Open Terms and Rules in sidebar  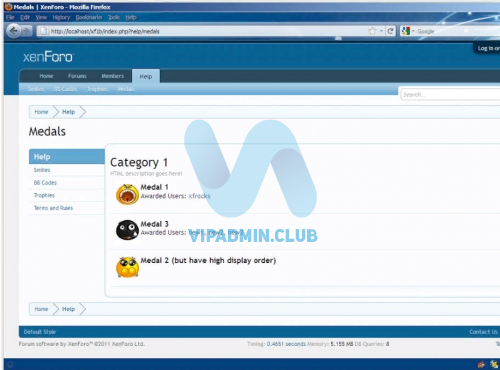[53, 208]
